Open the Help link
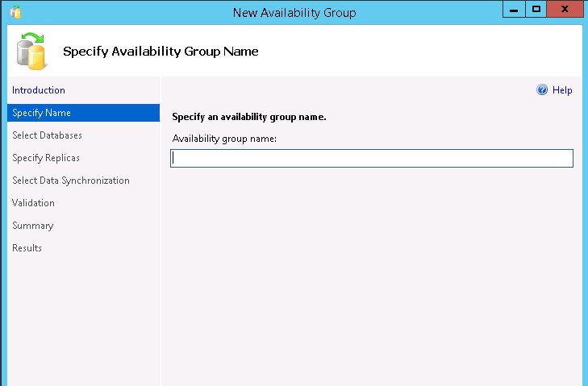Screen dimensions: 588x386 (x=562, y=90)
